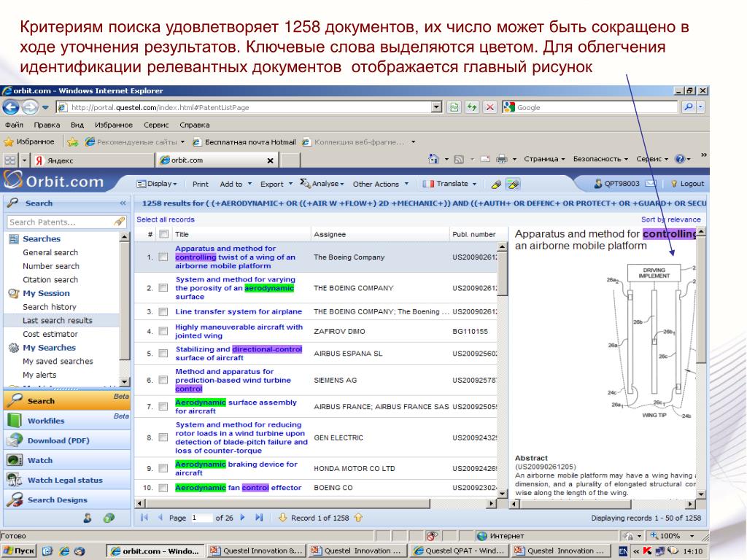Check the box for ZAFIROV DIMO row
The image size is (747, 560).
[163, 331]
